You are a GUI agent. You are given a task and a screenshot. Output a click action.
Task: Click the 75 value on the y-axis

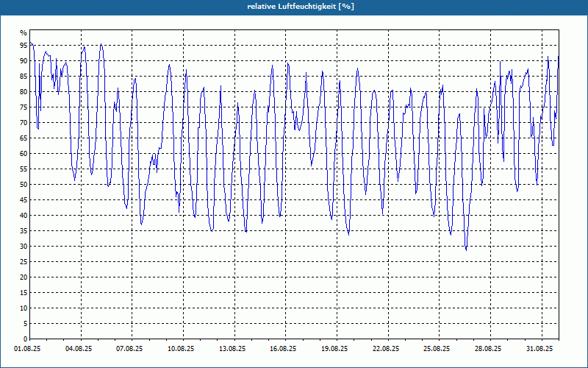[x=24, y=107]
